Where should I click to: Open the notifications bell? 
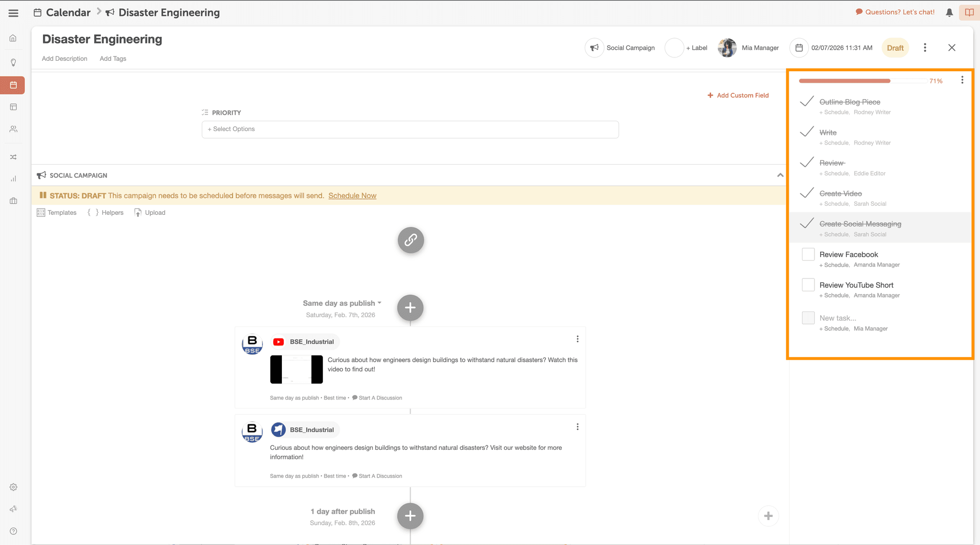tap(949, 12)
